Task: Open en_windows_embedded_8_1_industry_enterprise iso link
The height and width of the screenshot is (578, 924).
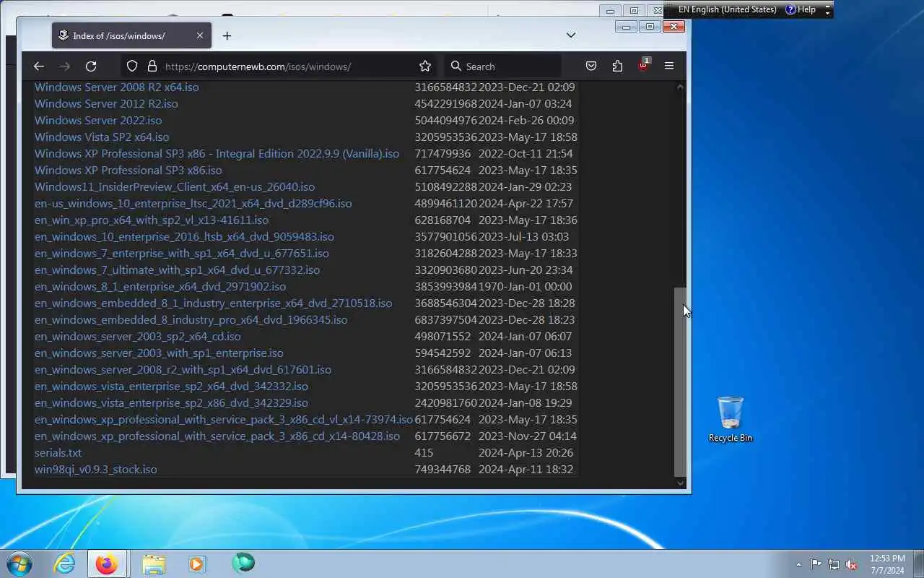Action: pyautogui.click(x=214, y=303)
